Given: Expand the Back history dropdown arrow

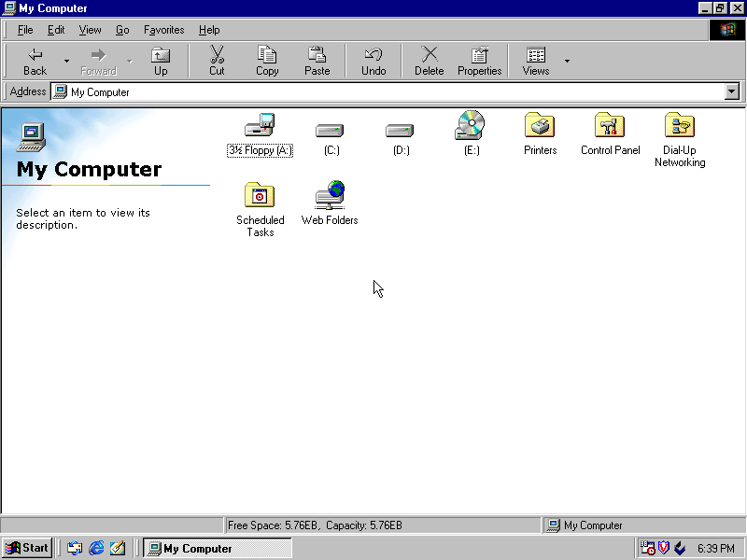Looking at the screenshot, I should pyautogui.click(x=66, y=61).
